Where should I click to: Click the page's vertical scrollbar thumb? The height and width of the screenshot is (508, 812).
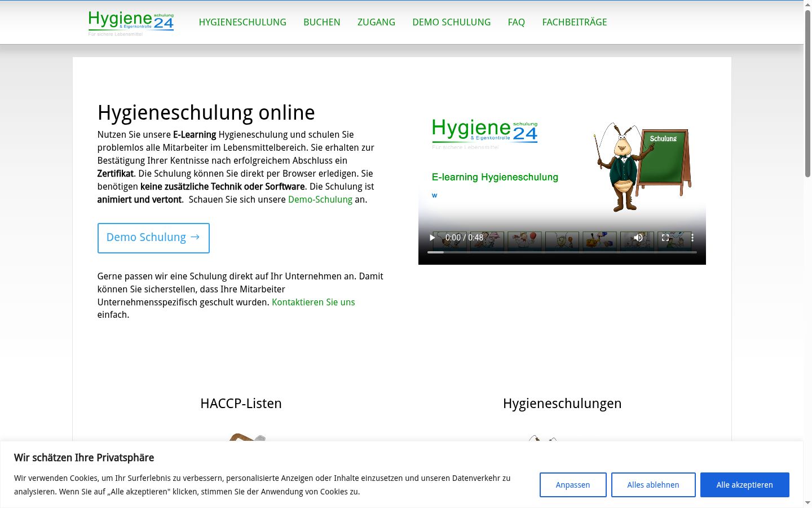point(807,93)
